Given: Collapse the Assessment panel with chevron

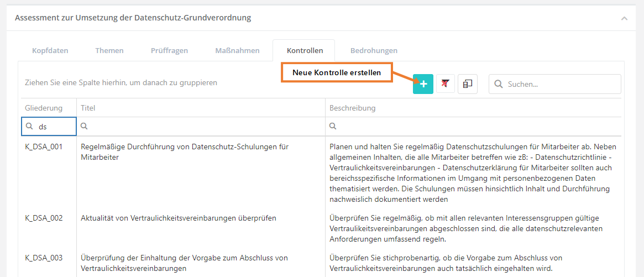Looking at the screenshot, I should point(624,18).
